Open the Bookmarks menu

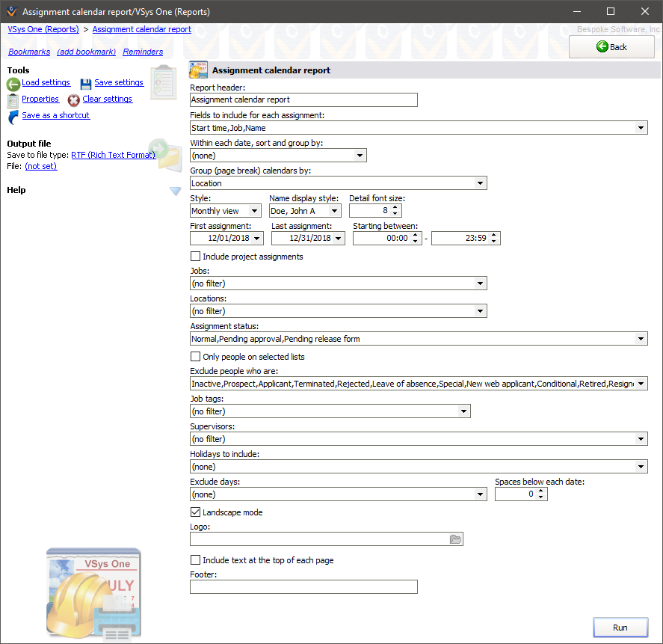[28, 52]
